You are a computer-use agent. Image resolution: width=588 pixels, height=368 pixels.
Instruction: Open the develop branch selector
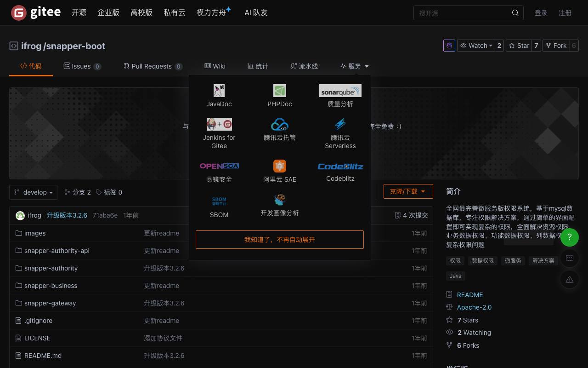pos(33,192)
